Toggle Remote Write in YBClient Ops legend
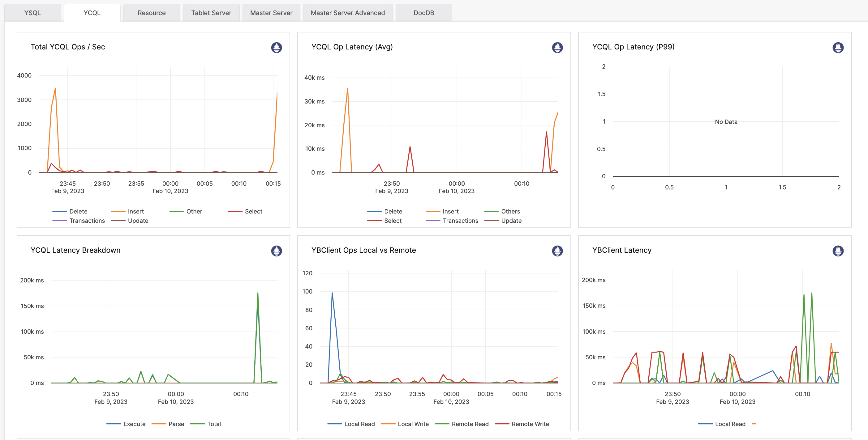This screenshot has width=868, height=440. click(x=522, y=424)
